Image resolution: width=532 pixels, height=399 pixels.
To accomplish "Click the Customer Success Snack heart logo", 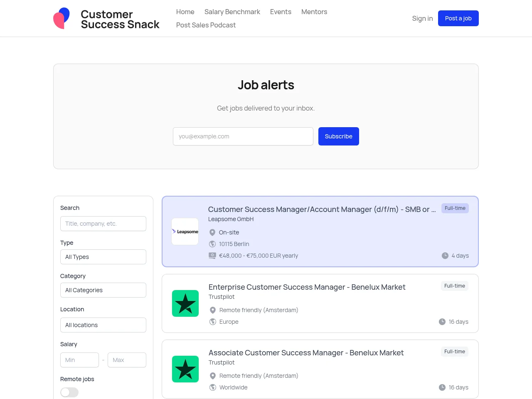I will [x=62, y=18].
